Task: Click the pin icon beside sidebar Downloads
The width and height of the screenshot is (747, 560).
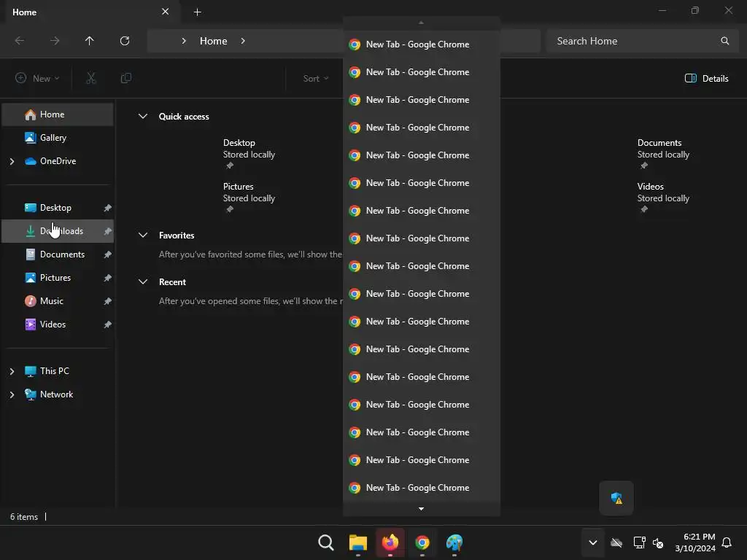Action: click(108, 231)
